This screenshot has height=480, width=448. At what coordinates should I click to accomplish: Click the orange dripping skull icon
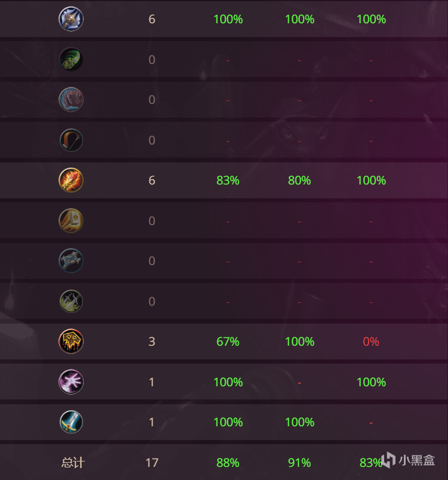point(71,341)
